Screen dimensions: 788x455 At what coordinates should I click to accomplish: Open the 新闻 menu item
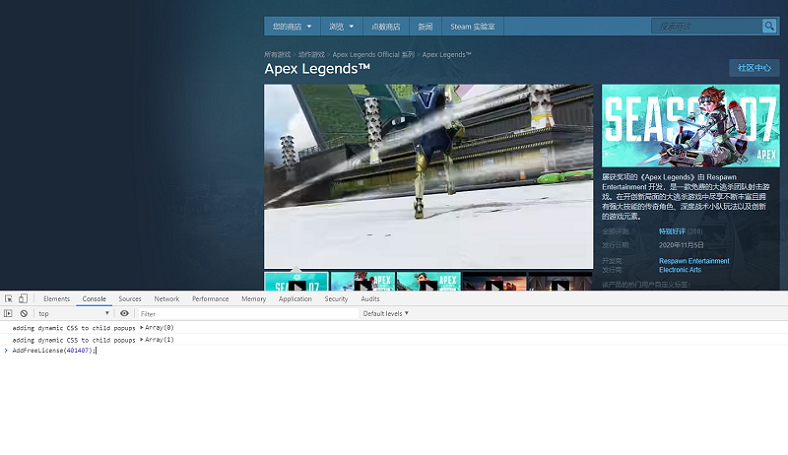coord(425,26)
